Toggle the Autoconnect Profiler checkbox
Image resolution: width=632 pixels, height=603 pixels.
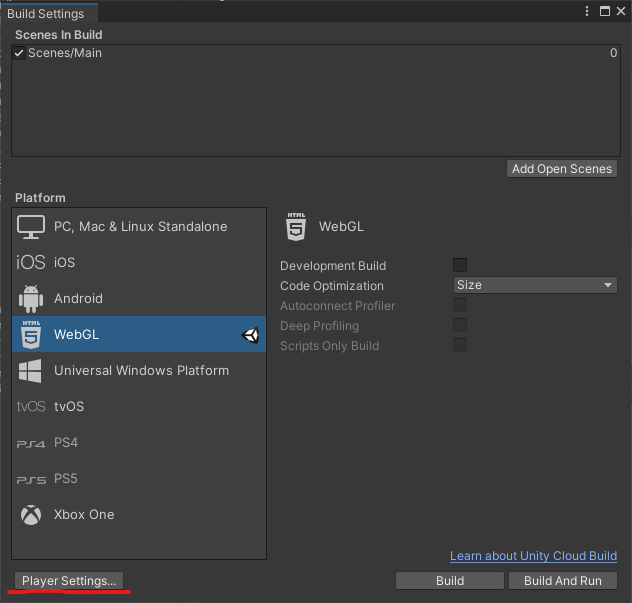point(460,305)
